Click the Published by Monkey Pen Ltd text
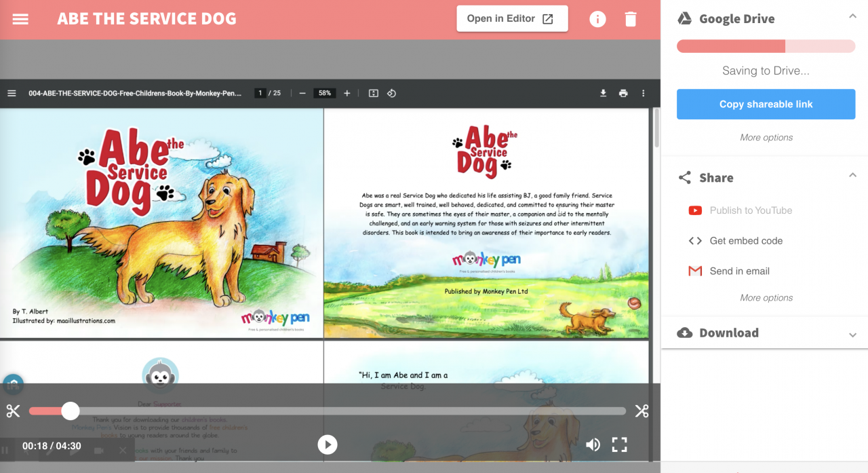Viewport: 868px width, 473px height. (x=486, y=291)
